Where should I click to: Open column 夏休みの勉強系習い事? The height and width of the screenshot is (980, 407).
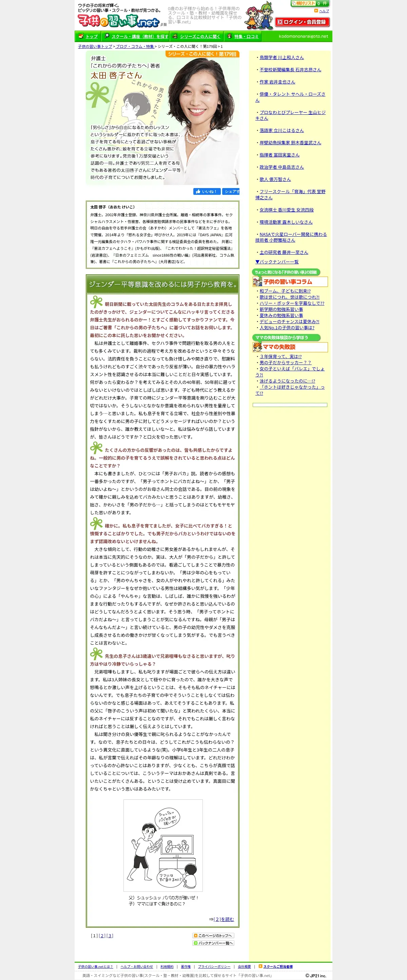pyautogui.click(x=281, y=315)
